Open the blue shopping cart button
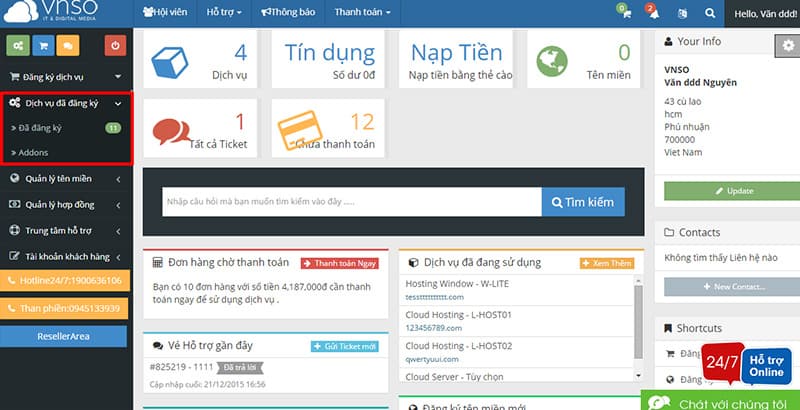Viewport: 800px width, 410px height. (43, 46)
